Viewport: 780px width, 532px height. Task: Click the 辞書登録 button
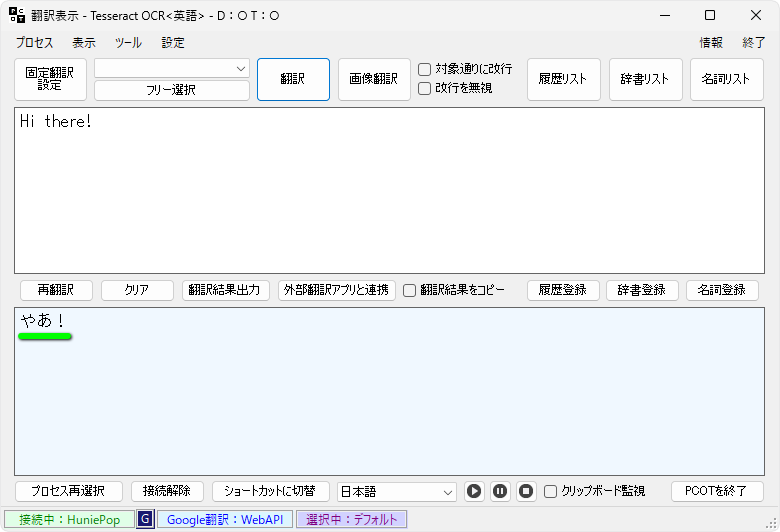642,290
